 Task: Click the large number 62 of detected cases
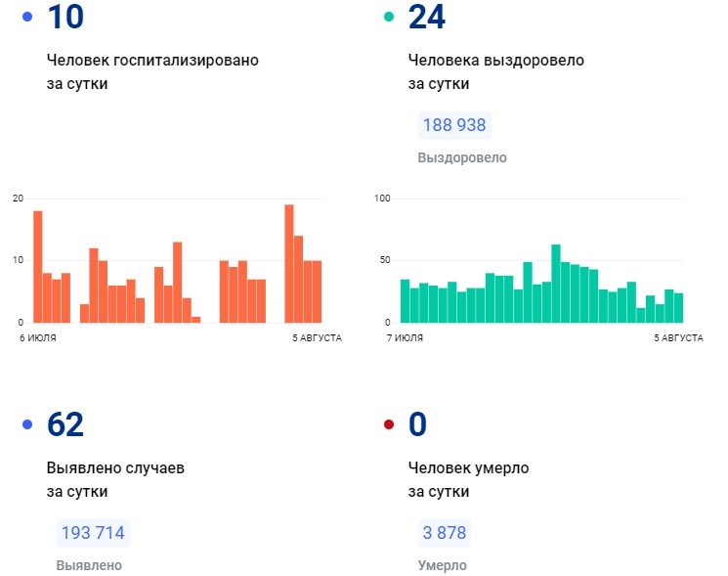point(65,424)
